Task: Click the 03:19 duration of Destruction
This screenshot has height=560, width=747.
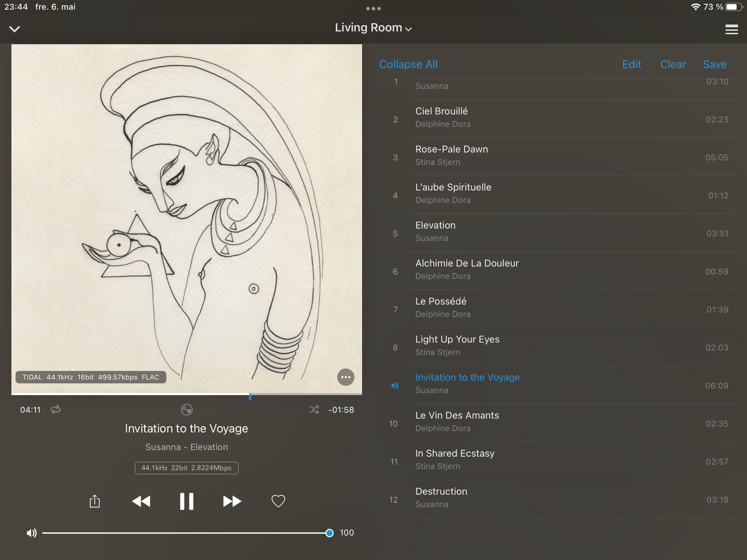Action: tap(717, 499)
